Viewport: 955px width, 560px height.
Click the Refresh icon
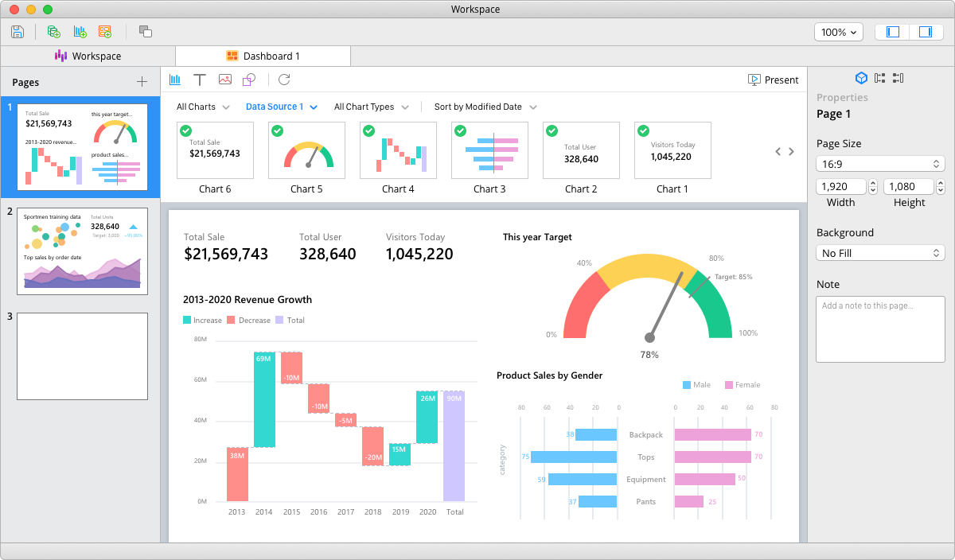pos(284,80)
